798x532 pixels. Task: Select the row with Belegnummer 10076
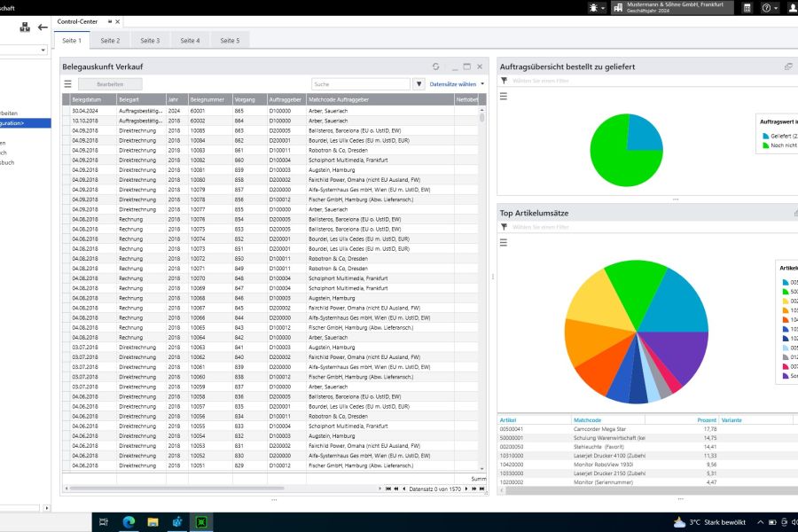pyautogui.click(x=270, y=219)
